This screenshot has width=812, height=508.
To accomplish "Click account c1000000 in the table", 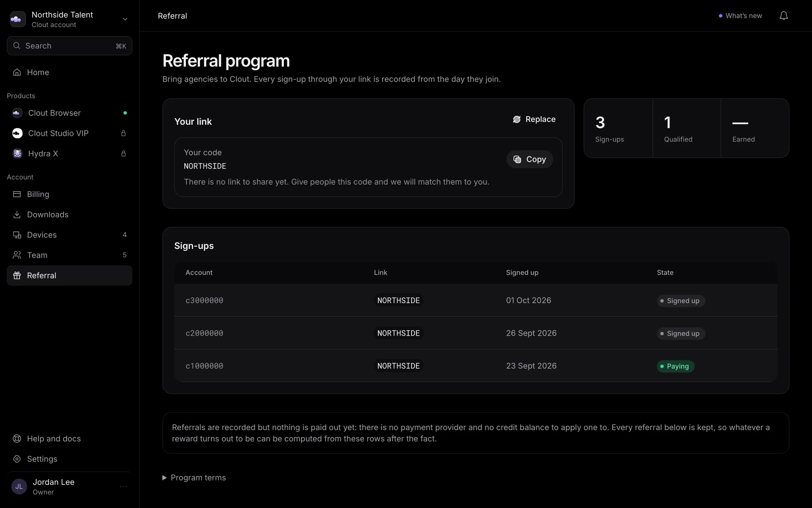I will pyautogui.click(x=204, y=366).
